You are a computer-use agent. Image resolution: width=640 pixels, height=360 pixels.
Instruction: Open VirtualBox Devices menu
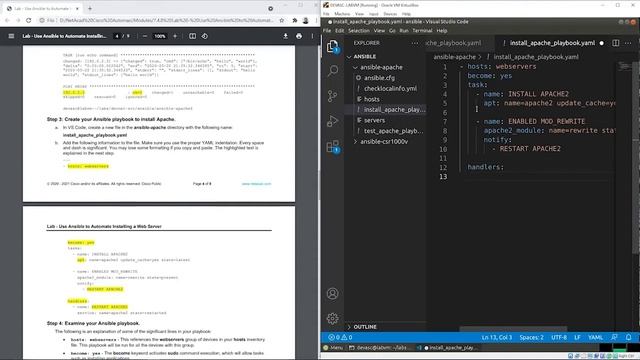click(390, 13)
